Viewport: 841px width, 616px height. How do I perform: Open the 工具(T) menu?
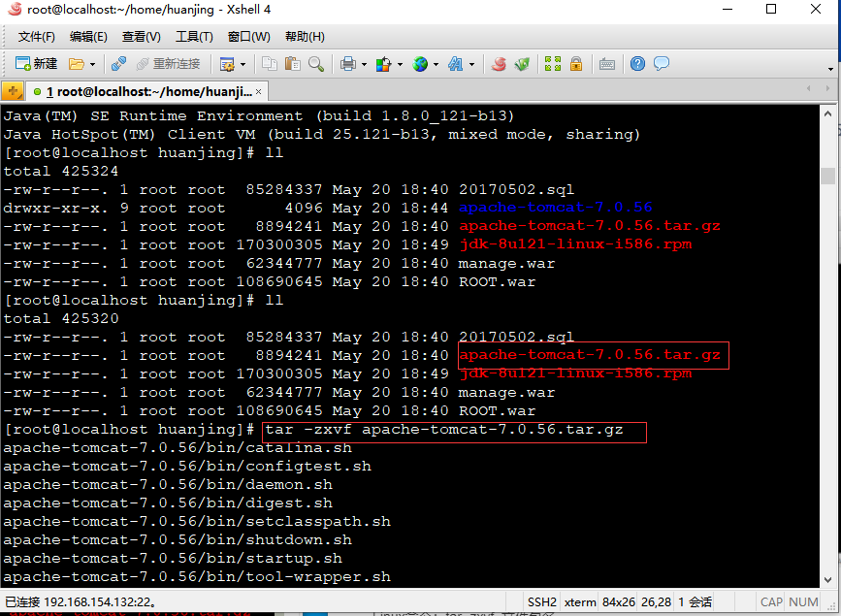[x=194, y=37]
